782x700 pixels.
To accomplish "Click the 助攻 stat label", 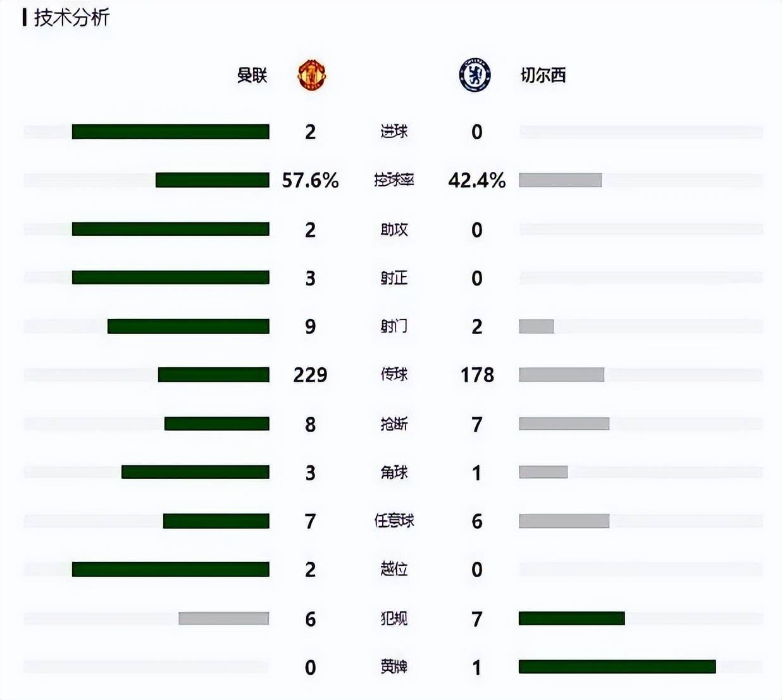I will tap(394, 229).
